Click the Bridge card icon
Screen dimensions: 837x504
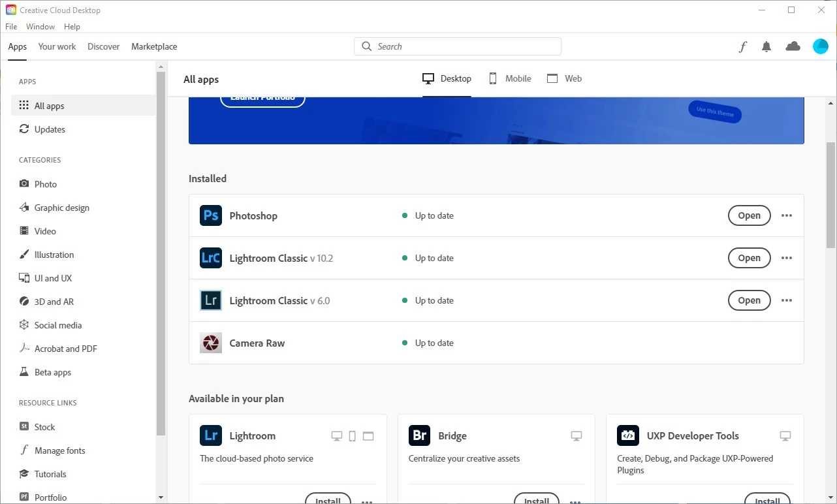[420, 435]
